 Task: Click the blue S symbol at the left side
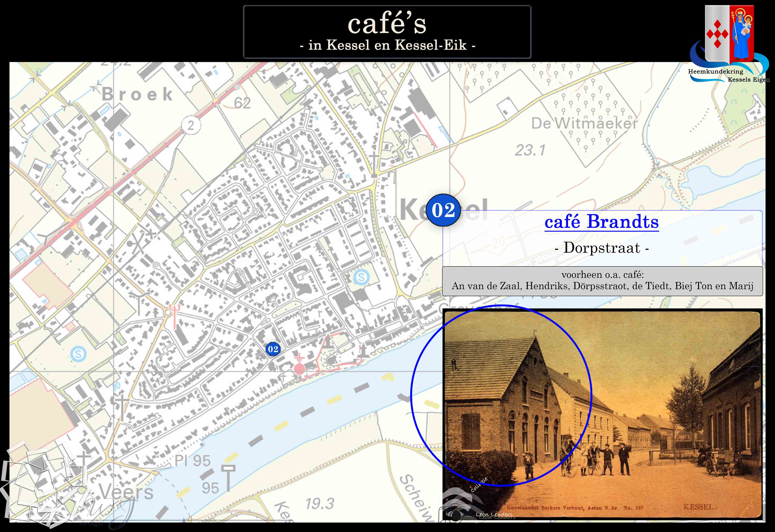[78, 354]
